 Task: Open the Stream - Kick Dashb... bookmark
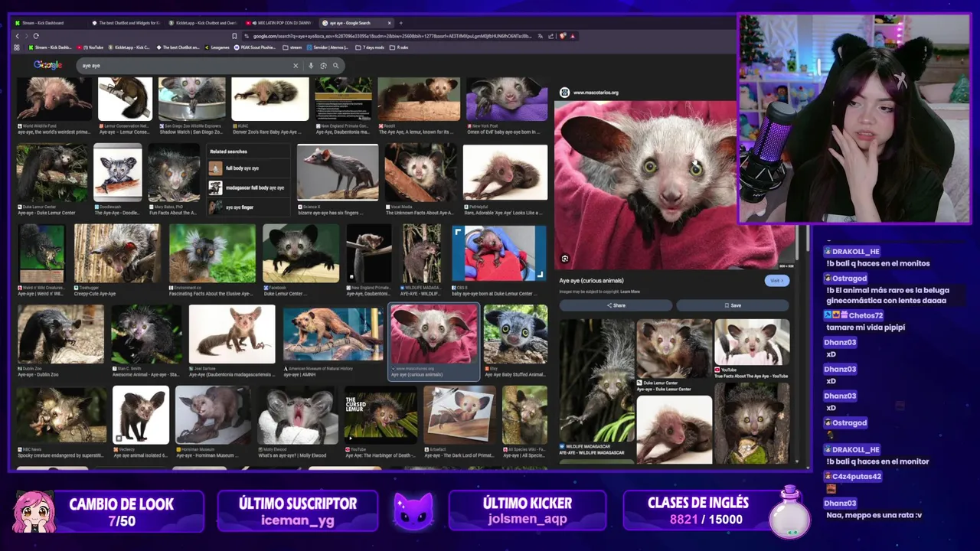point(51,47)
